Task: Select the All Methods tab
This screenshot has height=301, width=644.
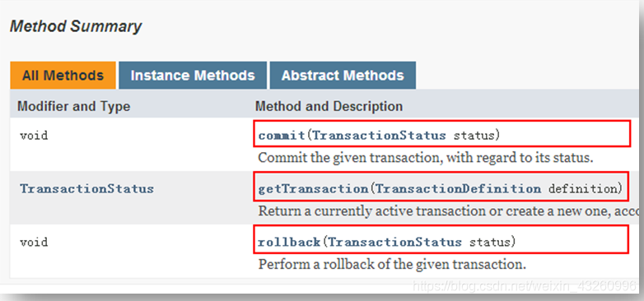Action: pyautogui.click(x=63, y=76)
